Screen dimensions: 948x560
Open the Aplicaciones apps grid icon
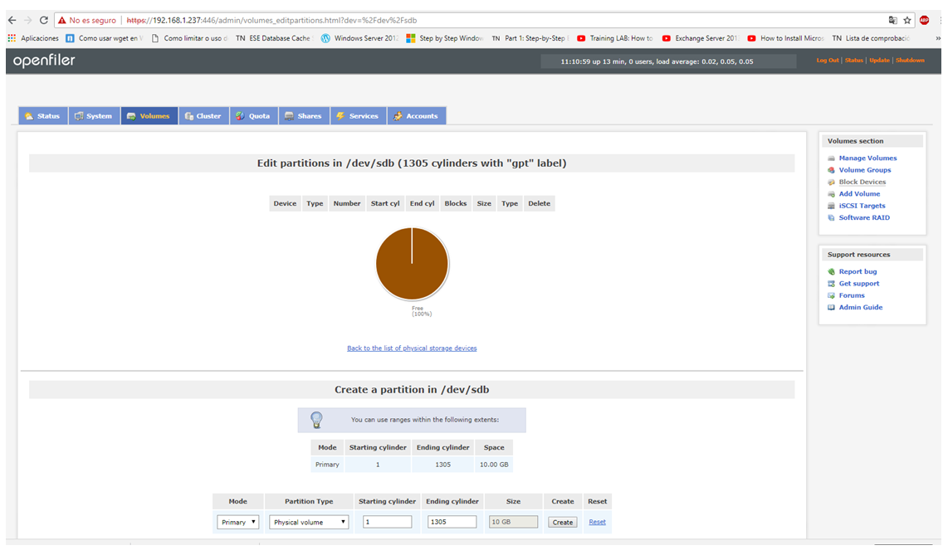[12, 38]
